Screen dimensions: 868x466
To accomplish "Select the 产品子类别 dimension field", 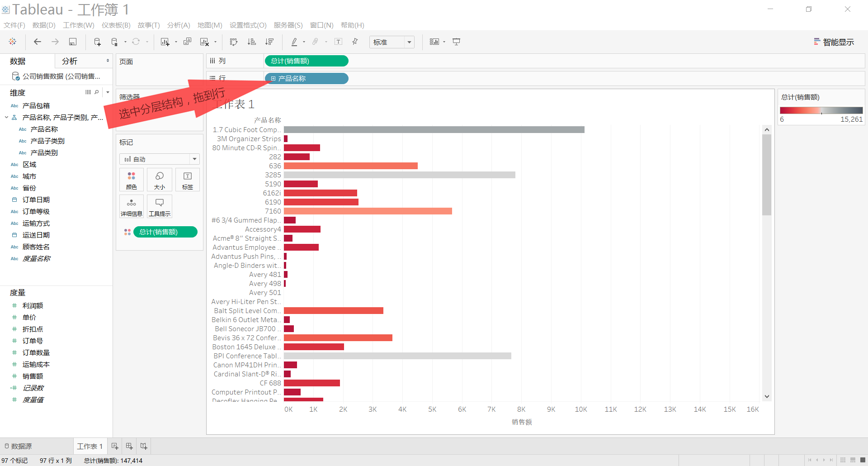I will click(x=47, y=141).
